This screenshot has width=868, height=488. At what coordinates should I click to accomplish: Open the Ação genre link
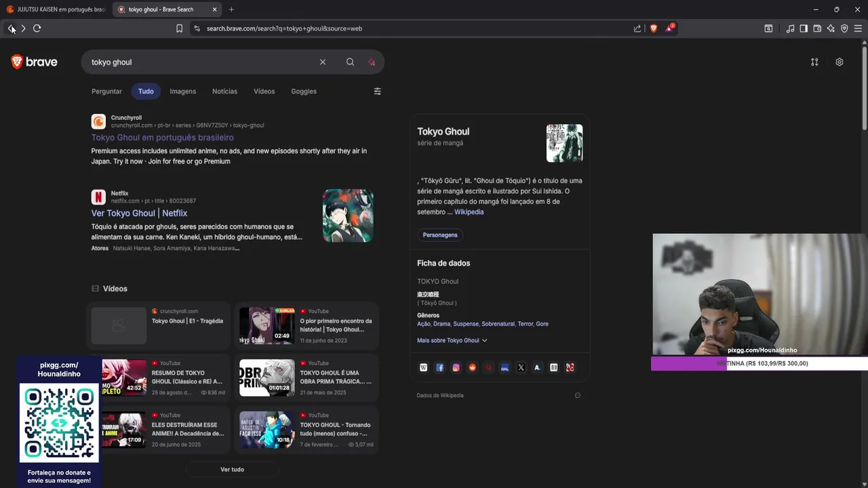pyautogui.click(x=424, y=324)
